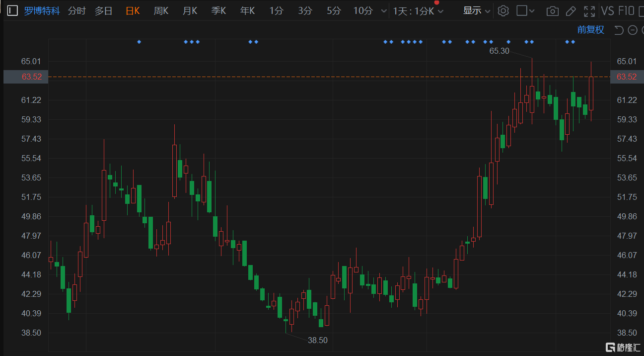Click the highlighted 63.52 label on right axis
644x356 pixels.
coord(627,77)
